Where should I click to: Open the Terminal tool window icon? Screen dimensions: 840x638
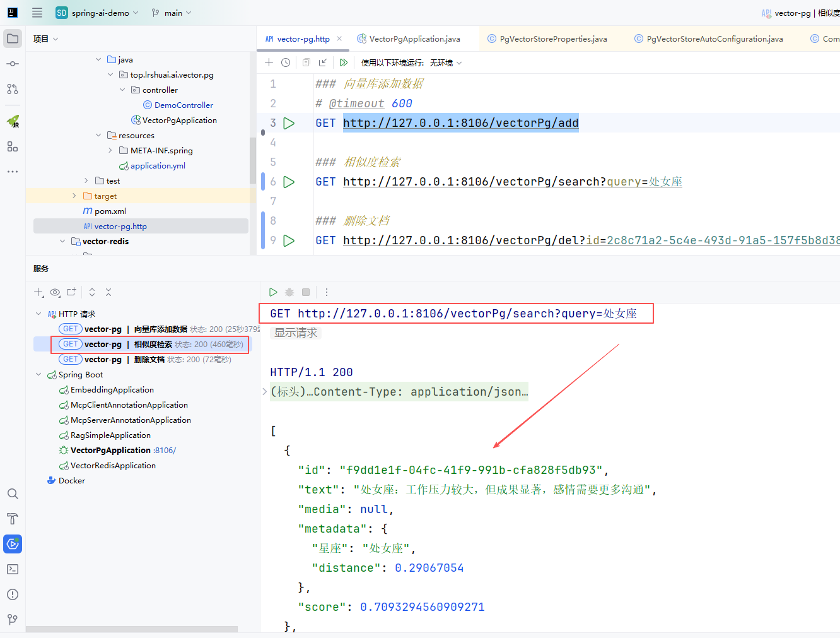coord(13,569)
